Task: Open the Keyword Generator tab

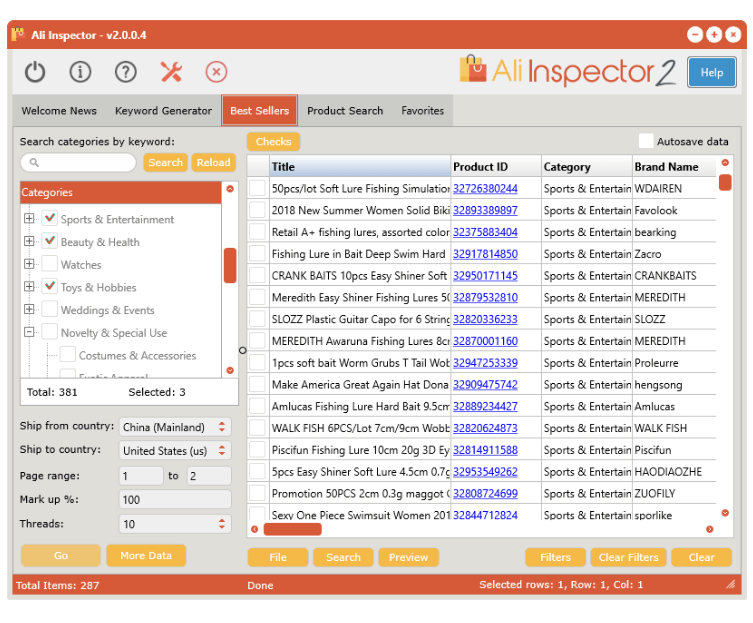Action: pos(163,111)
